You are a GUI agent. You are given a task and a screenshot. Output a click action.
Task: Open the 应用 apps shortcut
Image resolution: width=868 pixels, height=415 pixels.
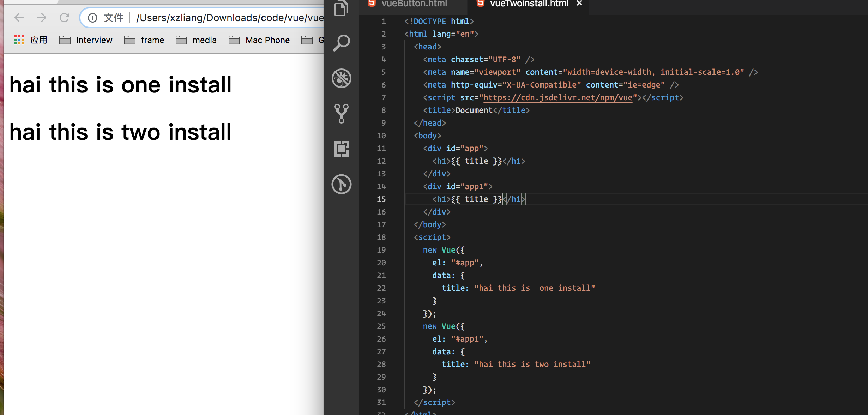tap(31, 40)
